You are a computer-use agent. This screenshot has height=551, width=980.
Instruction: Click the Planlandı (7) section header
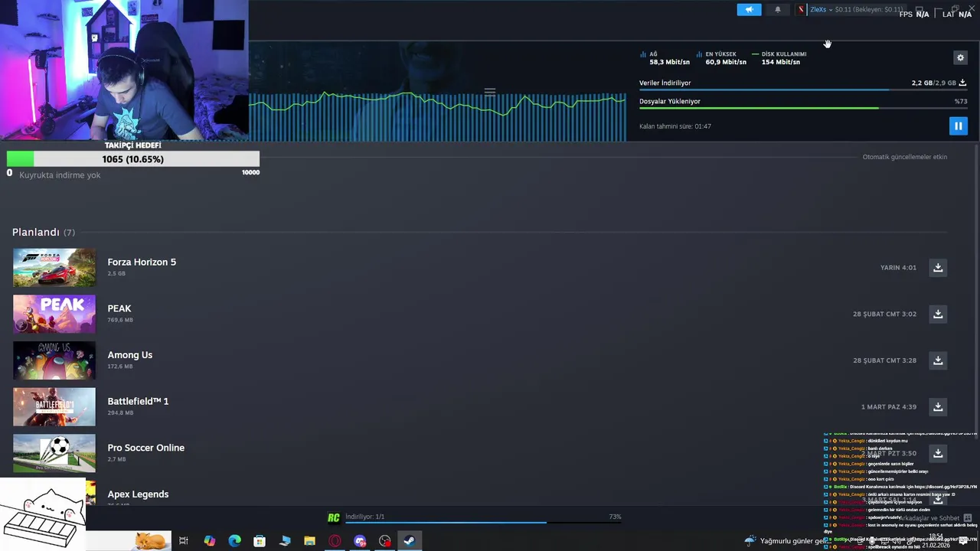[x=44, y=232]
